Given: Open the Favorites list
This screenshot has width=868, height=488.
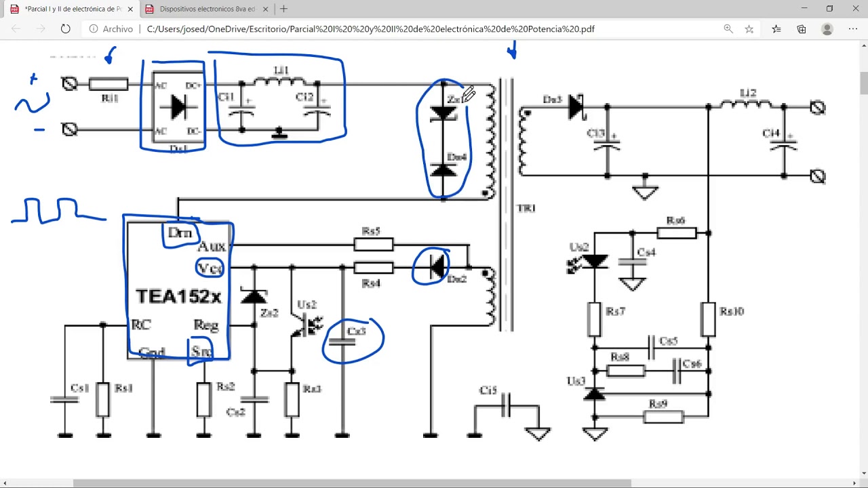Looking at the screenshot, I should [x=776, y=29].
